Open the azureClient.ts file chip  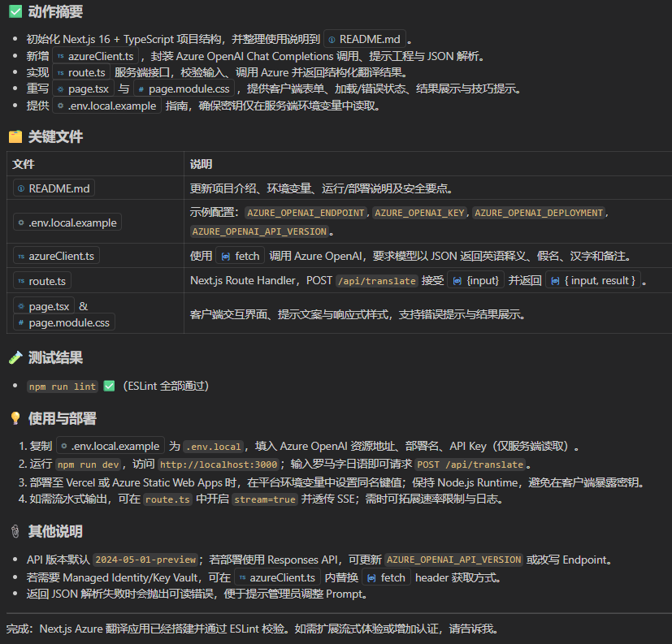55,255
